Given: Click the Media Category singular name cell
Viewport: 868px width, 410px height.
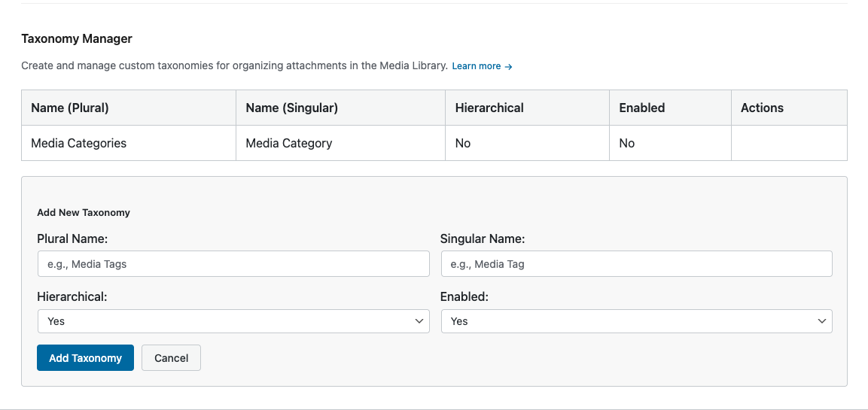Looking at the screenshot, I should [x=288, y=143].
